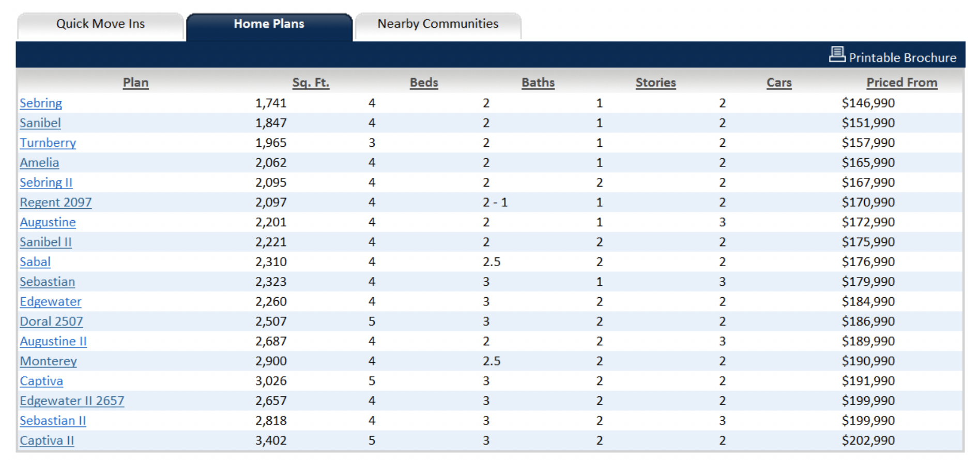The width and height of the screenshot is (980, 460).
Task: Click the $146,990 price for Sebring
Action: pos(868,103)
